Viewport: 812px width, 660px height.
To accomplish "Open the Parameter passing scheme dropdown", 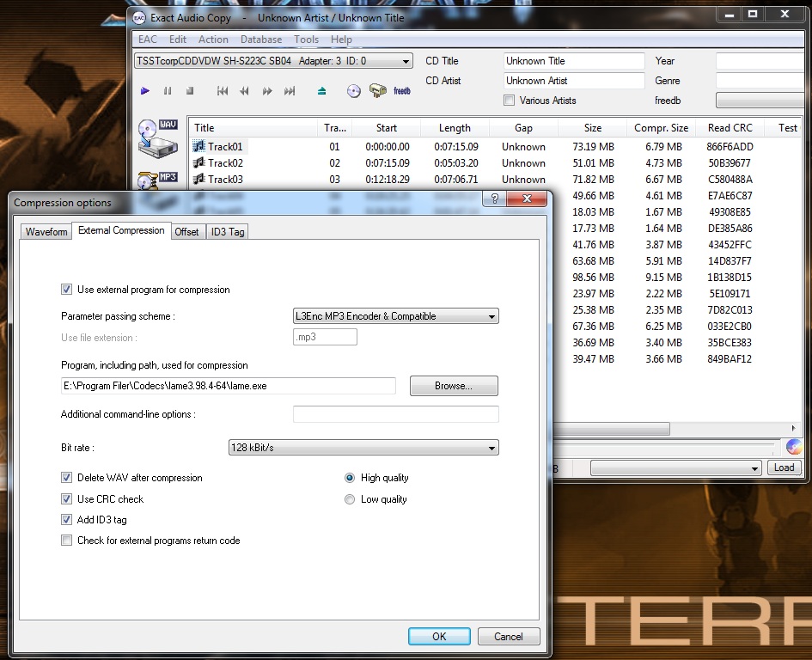I will pos(395,316).
